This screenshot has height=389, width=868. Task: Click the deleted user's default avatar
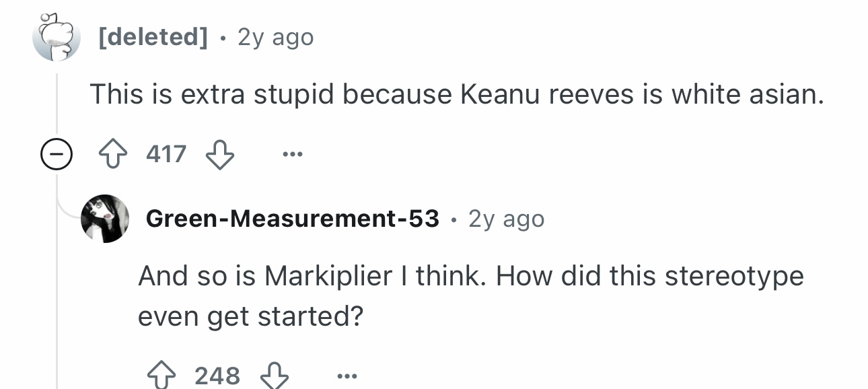(56, 37)
